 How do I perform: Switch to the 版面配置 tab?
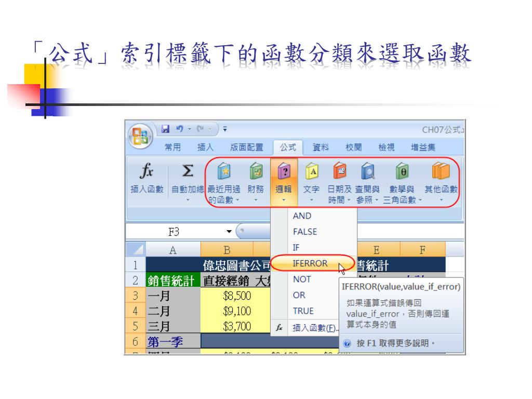pos(247,147)
